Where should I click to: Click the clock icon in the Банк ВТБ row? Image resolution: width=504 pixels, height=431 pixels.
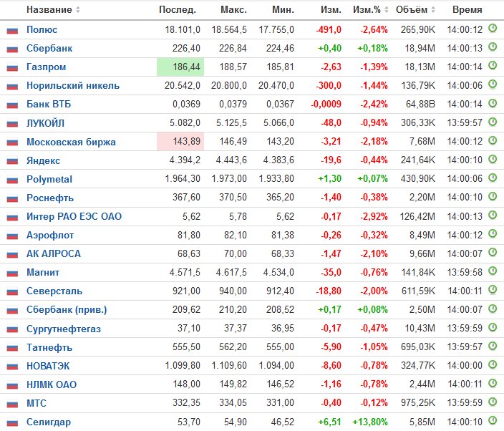tap(493, 103)
